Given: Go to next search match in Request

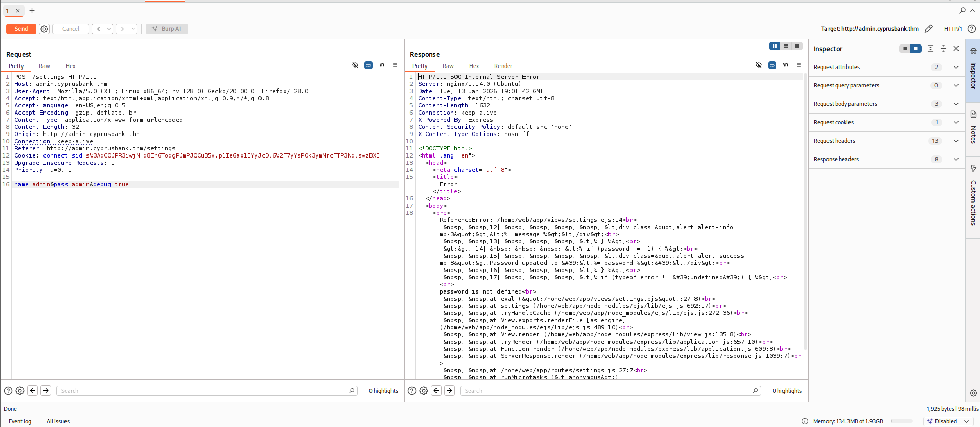Looking at the screenshot, I should click(46, 391).
